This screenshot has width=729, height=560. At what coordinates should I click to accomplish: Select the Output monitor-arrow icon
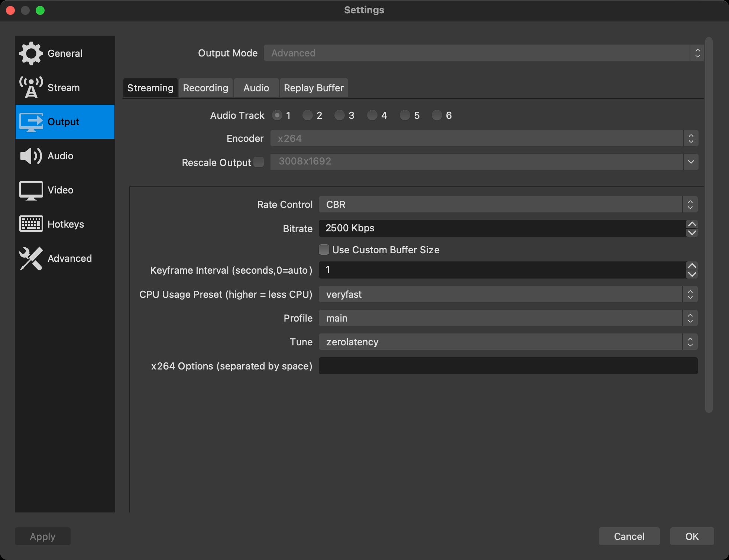[x=31, y=122]
